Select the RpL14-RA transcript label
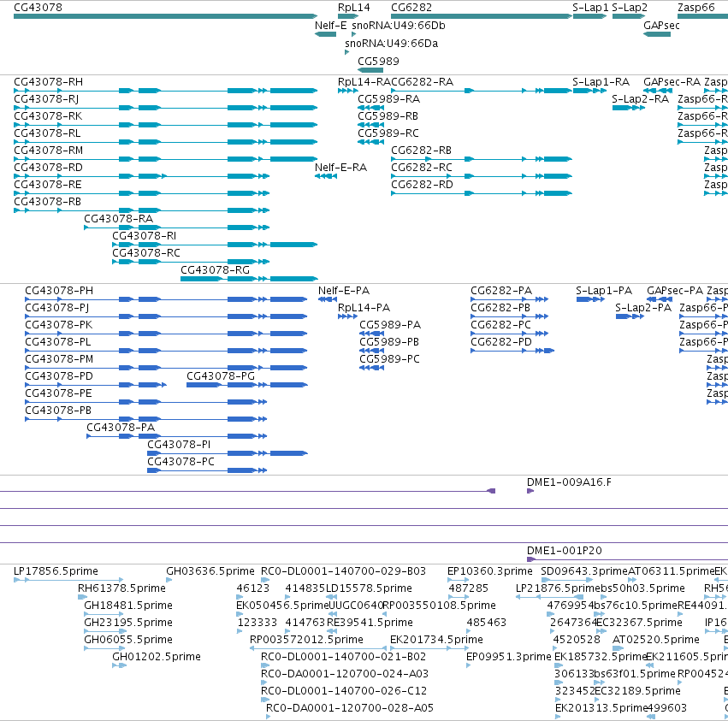This screenshot has width=728, height=721. coord(364,82)
